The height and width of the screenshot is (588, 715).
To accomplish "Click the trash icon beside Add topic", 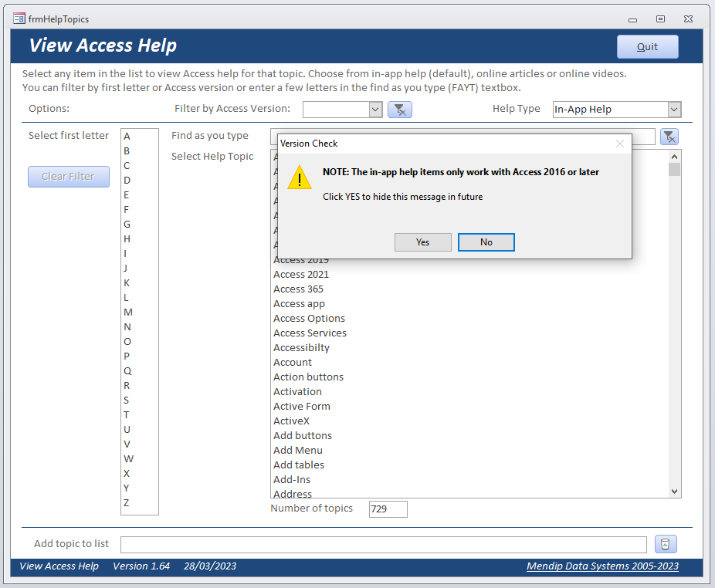I will [x=666, y=544].
